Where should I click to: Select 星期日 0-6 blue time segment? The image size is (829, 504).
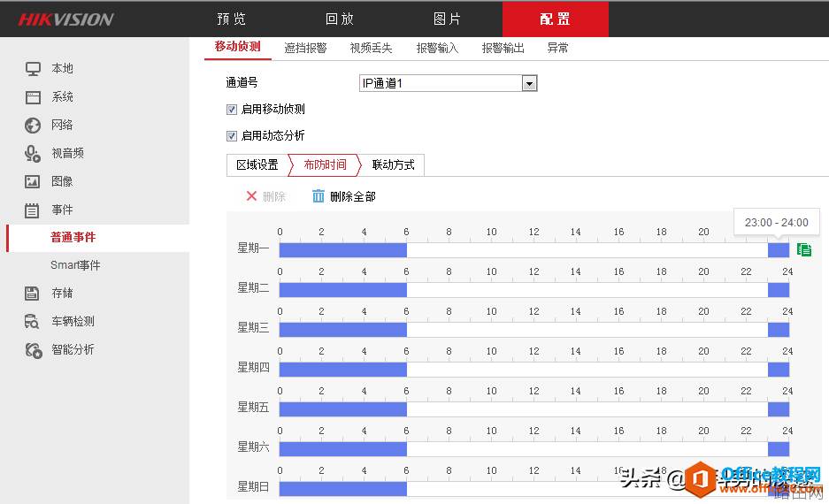(x=343, y=489)
